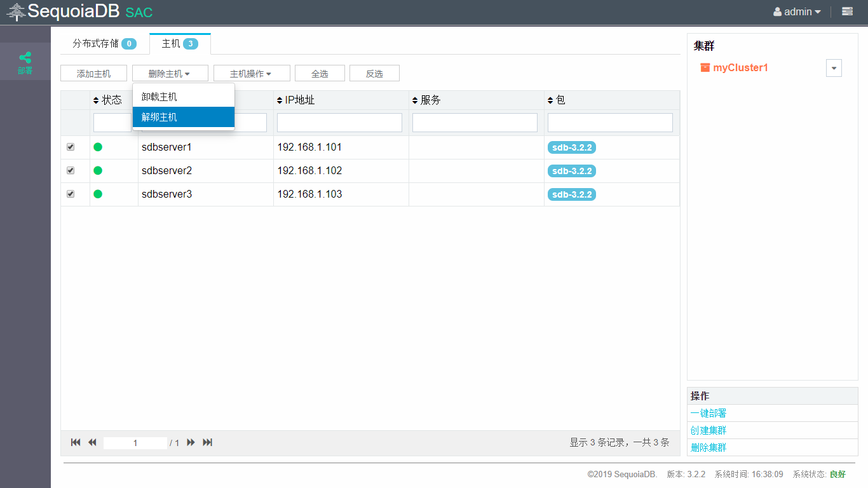Image resolution: width=868 pixels, height=488 pixels.
Task: Select the myCluster1 cluster
Action: [740, 67]
